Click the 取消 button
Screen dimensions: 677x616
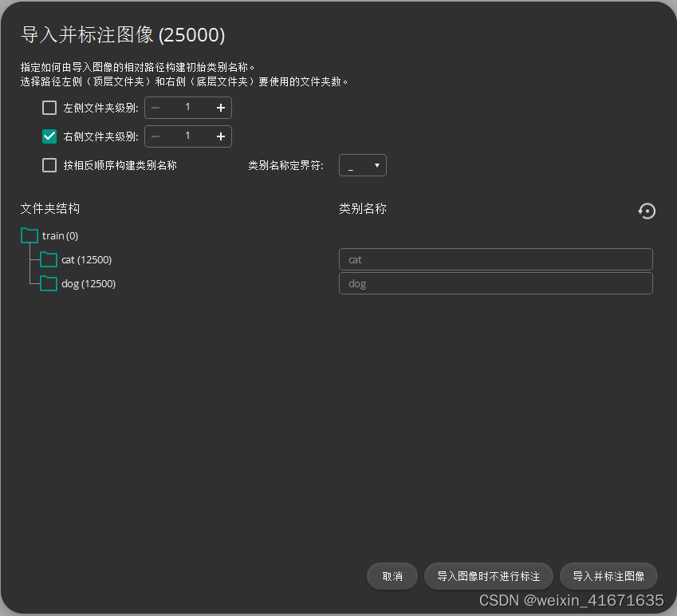392,576
